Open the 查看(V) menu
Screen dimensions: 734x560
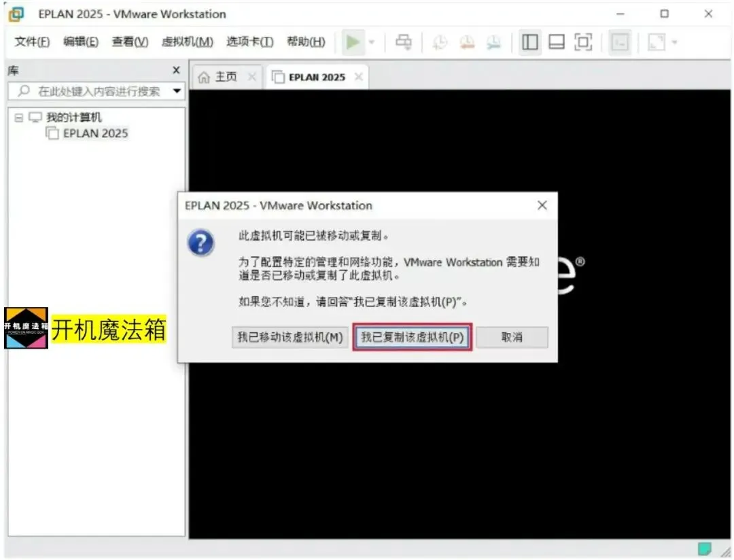130,41
